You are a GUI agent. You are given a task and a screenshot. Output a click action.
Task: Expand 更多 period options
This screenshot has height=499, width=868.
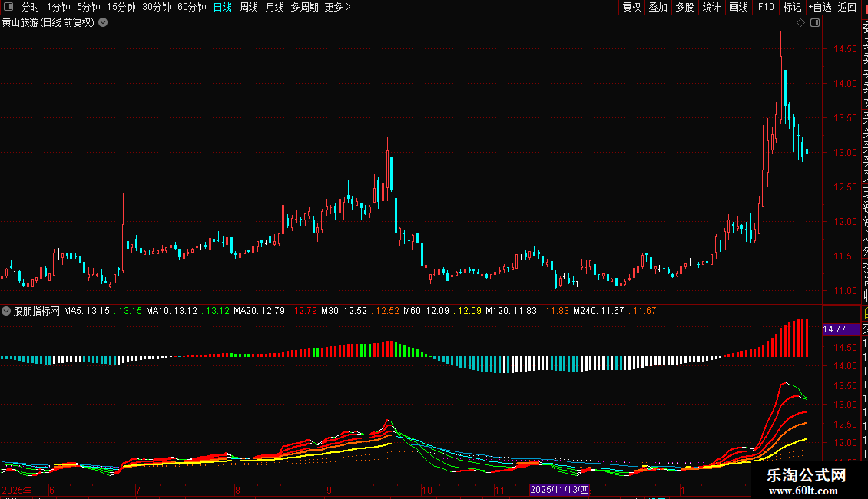pyautogui.click(x=337, y=7)
